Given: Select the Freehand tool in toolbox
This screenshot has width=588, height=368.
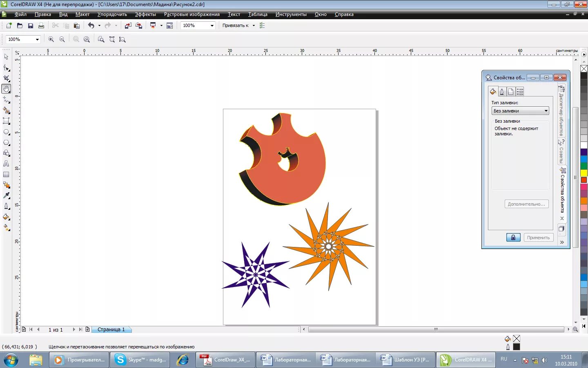Looking at the screenshot, I should coord(6,100).
